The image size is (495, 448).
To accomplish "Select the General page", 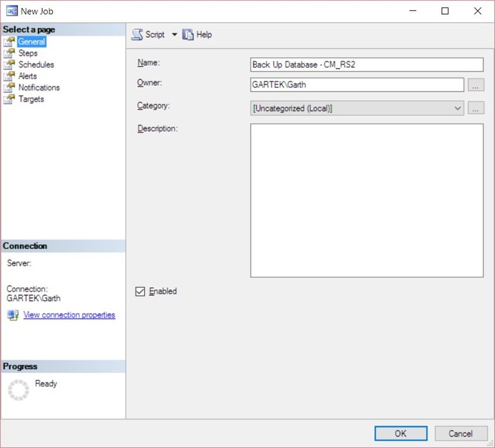I will [32, 41].
